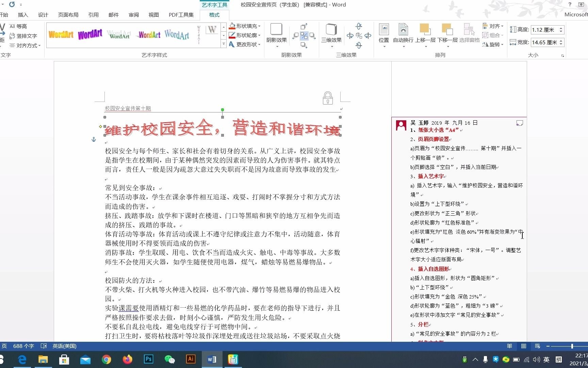The width and height of the screenshot is (588, 368).
Task: Decrease width with spinner down arrow
Action: tap(561, 44)
